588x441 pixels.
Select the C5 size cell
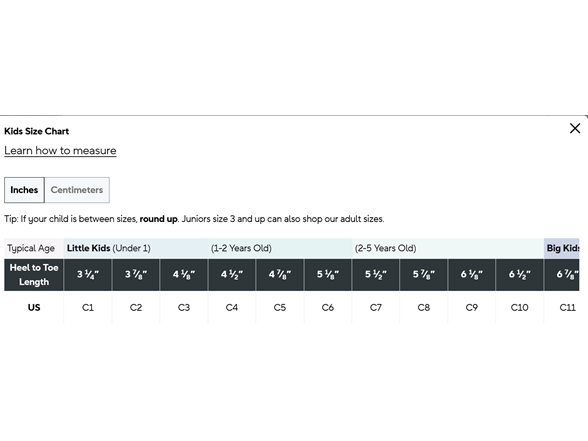pos(280,308)
